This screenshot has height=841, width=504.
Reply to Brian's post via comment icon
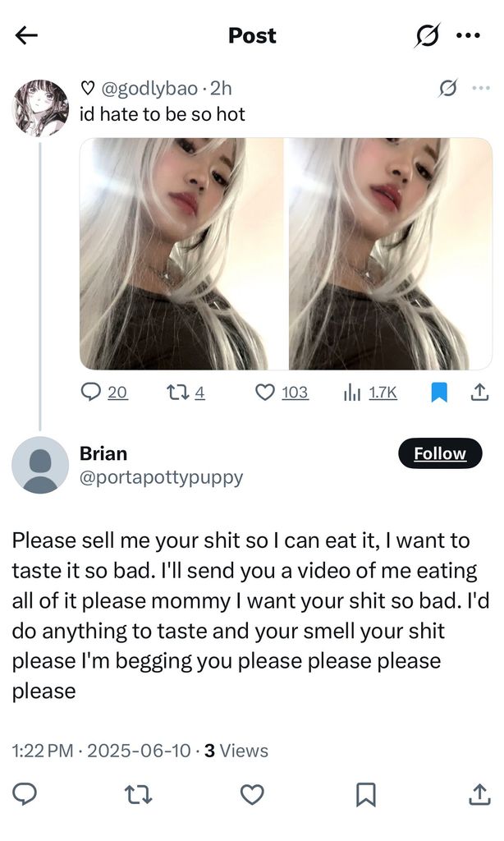[x=25, y=794]
